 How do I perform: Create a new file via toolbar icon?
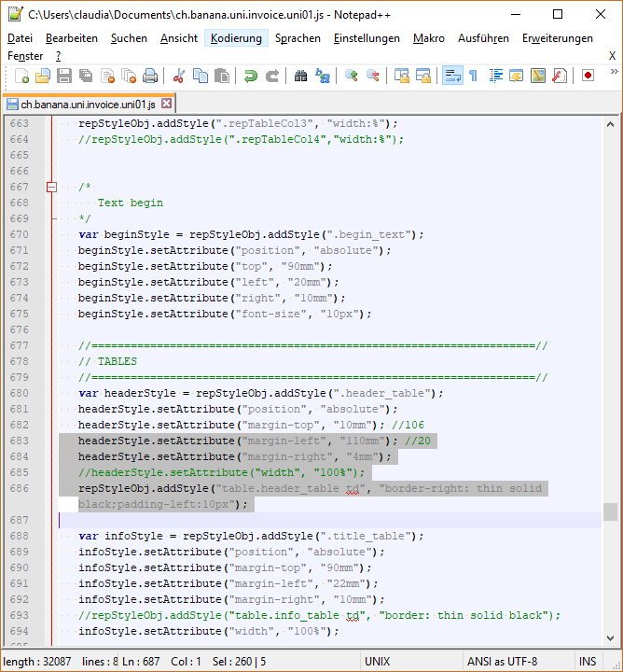pos(21,76)
